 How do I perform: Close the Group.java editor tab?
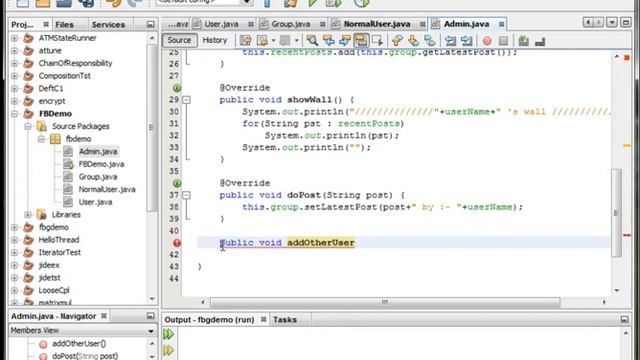[x=322, y=24]
